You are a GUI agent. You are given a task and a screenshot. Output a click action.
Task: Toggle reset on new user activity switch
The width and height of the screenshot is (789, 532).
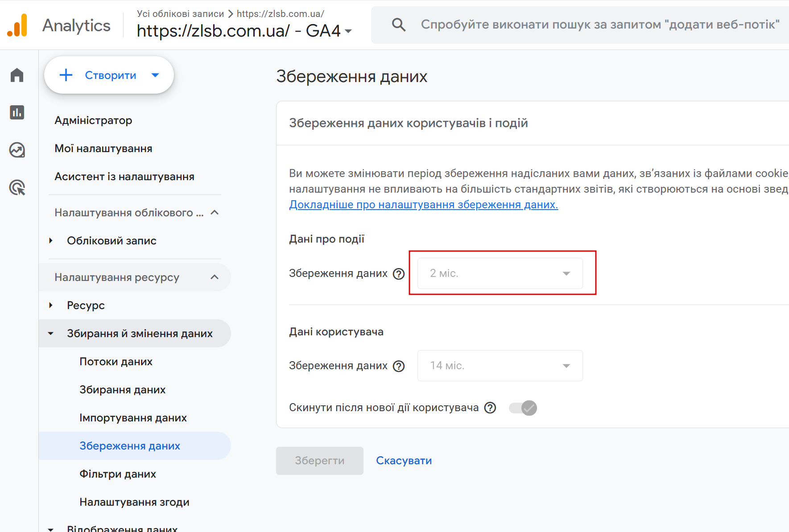[523, 408]
